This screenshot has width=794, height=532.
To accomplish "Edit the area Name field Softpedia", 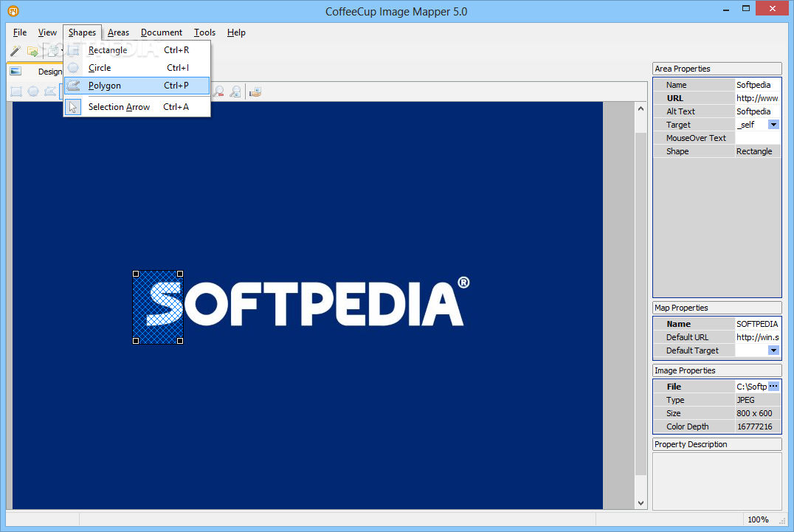I will click(x=758, y=85).
